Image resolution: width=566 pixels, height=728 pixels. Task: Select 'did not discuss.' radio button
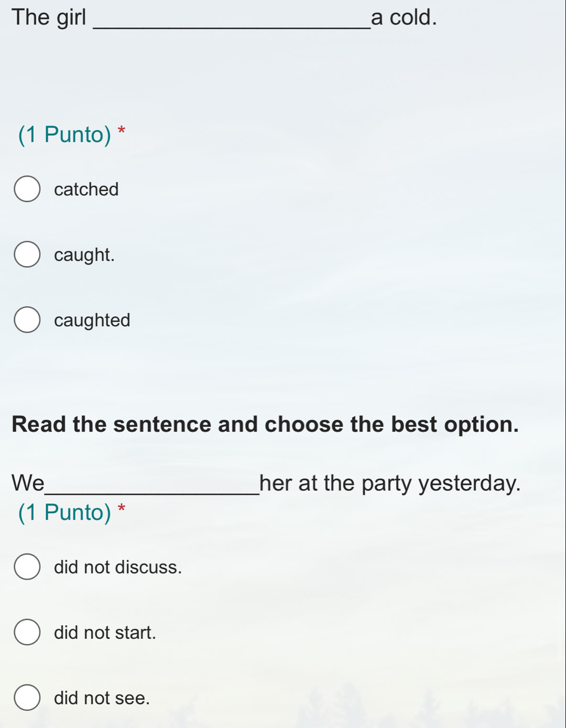pyautogui.click(x=27, y=567)
